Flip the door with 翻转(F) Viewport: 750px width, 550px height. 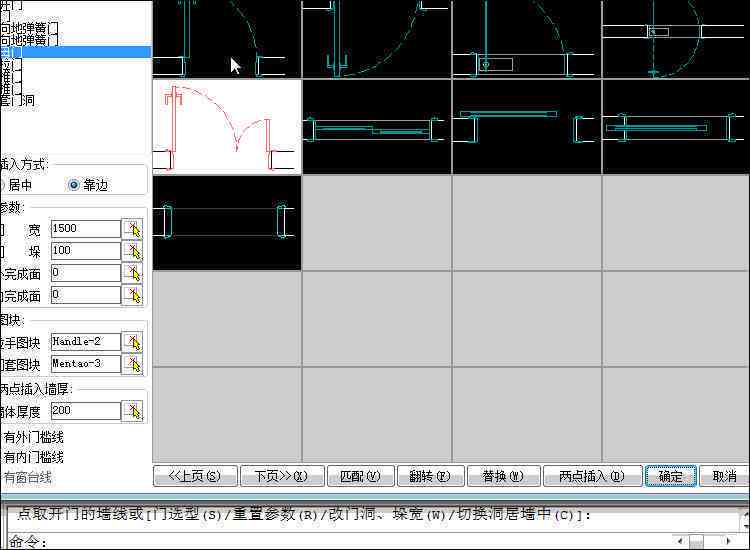[430, 476]
